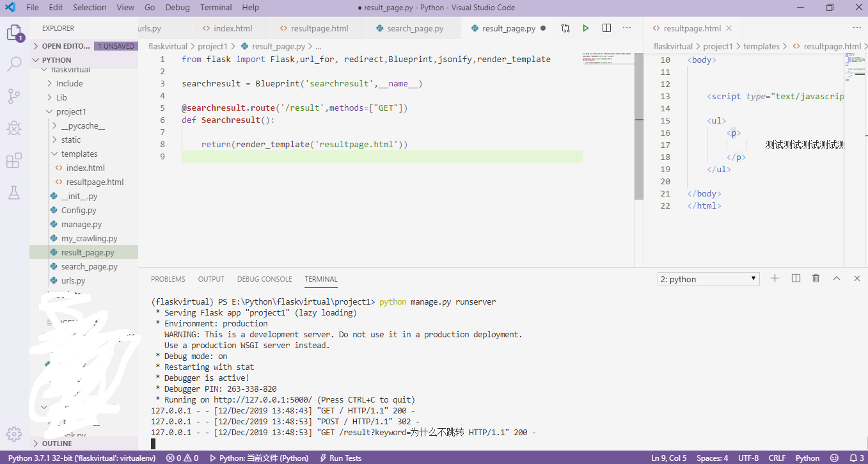The image size is (868, 464).
Task: Open the Debug view in activity bar
Action: 14,128
